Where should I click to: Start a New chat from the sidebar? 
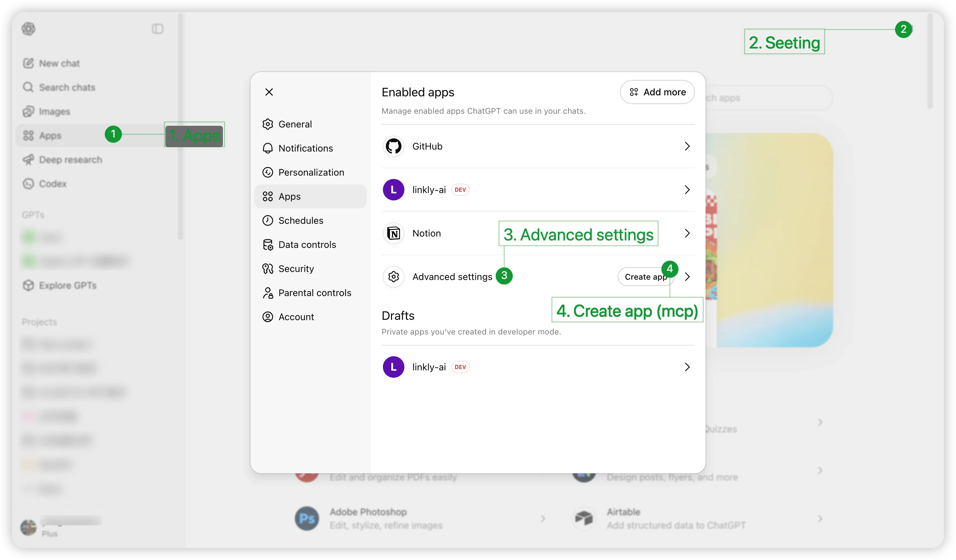[x=59, y=63]
